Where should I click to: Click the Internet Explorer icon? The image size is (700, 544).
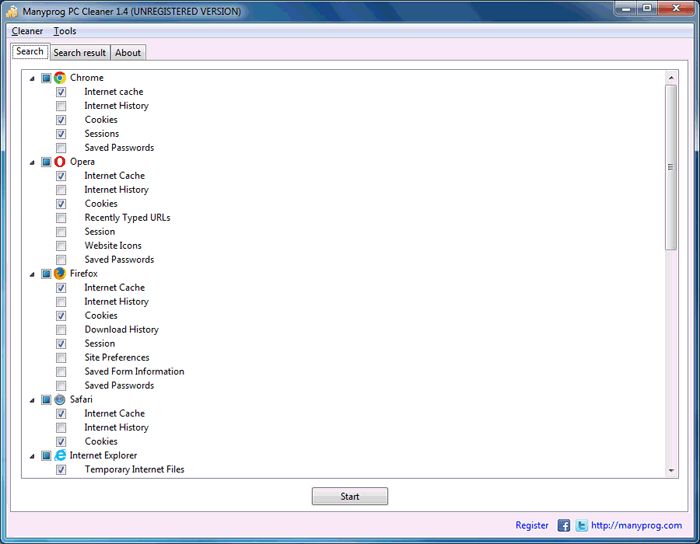pyautogui.click(x=60, y=455)
